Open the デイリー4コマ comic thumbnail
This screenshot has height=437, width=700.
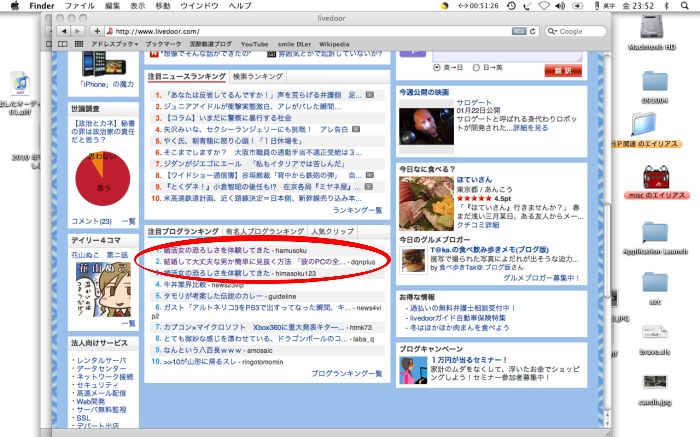pos(104,289)
